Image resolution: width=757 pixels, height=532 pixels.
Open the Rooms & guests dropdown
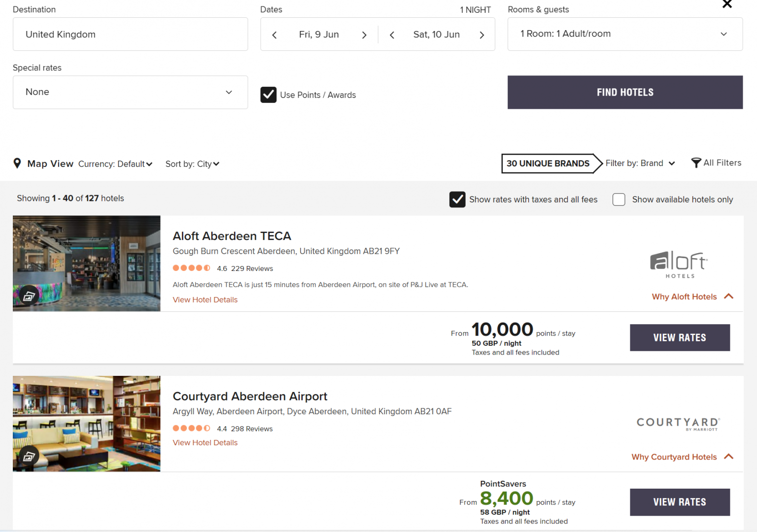[624, 33]
